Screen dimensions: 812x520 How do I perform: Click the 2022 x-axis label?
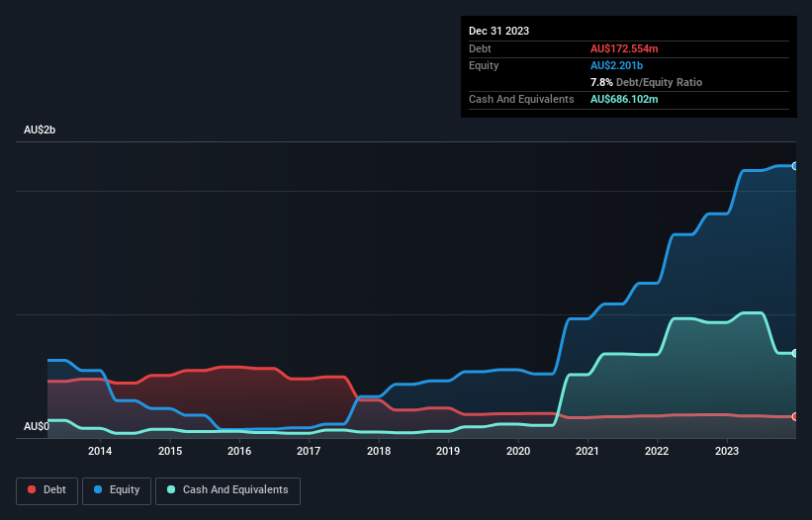[x=657, y=451]
